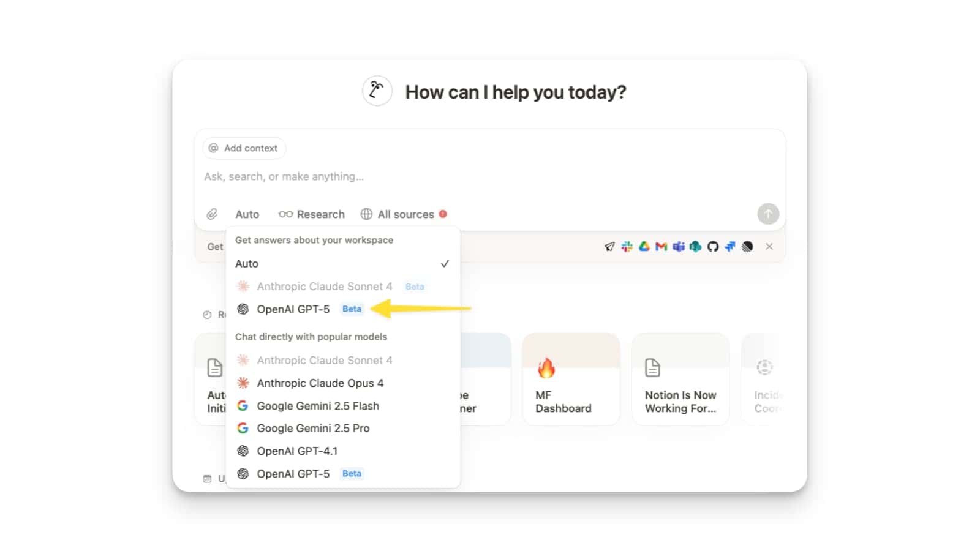
Task: Select workspace OpenAI GPT-5 Beta option
Action: click(342, 309)
